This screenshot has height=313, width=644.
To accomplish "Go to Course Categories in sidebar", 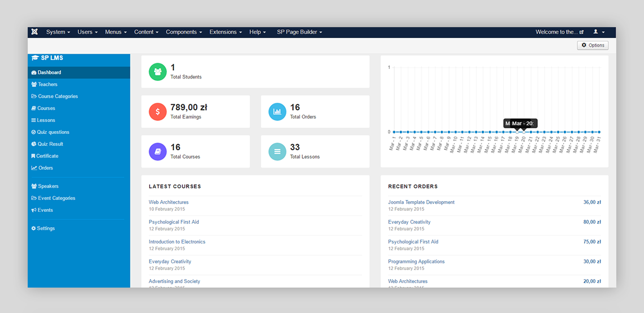I will [x=58, y=97].
